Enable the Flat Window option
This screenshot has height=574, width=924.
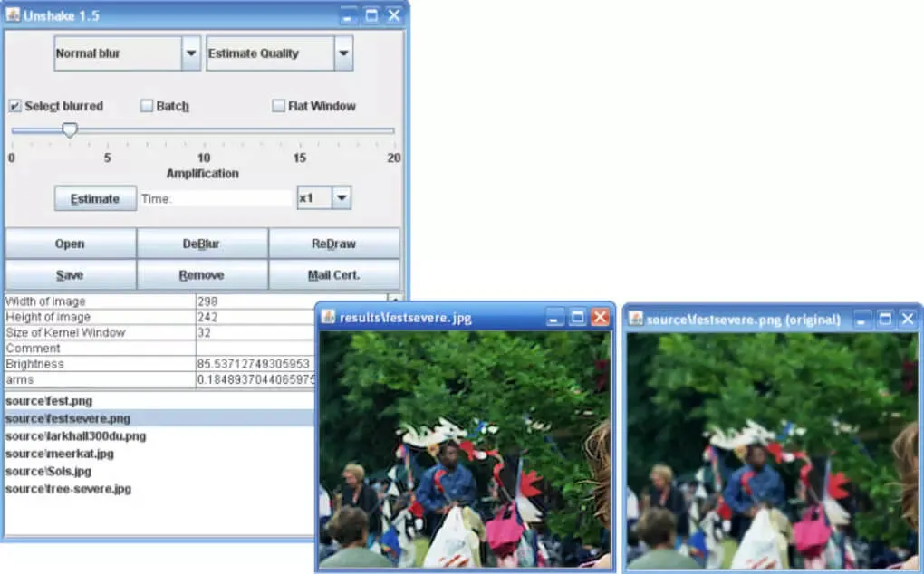click(x=278, y=106)
